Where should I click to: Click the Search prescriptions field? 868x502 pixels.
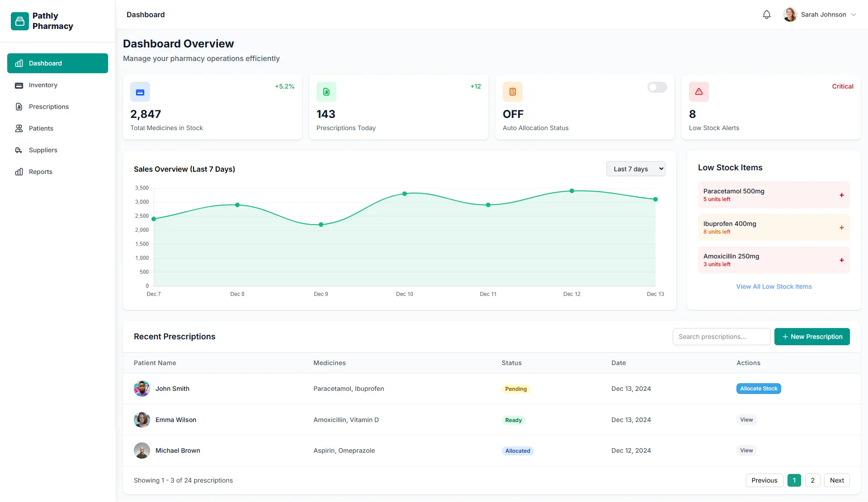coord(722,337)
